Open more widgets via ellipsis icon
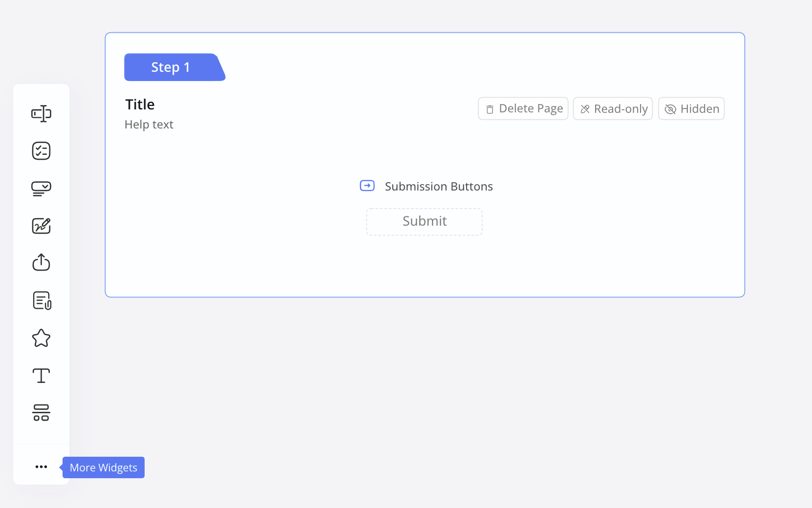Screen dimensions: 812x508 [41, 467]
